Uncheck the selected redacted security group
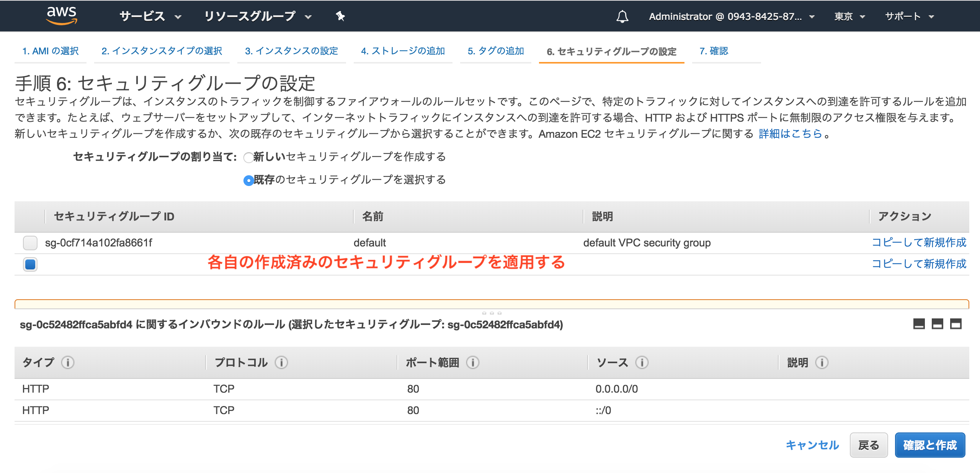The image size is (980, 473). tap(30, 264)
